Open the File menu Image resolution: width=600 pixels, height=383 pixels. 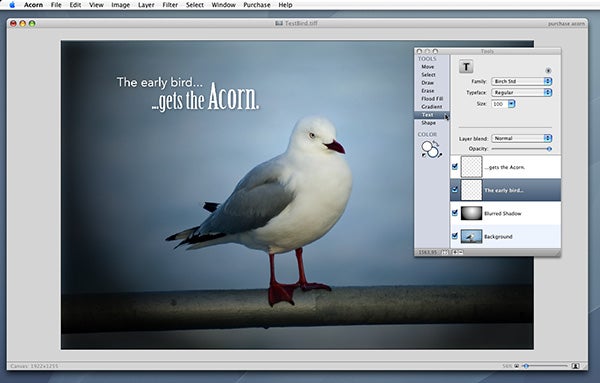(x=56, y=5)
